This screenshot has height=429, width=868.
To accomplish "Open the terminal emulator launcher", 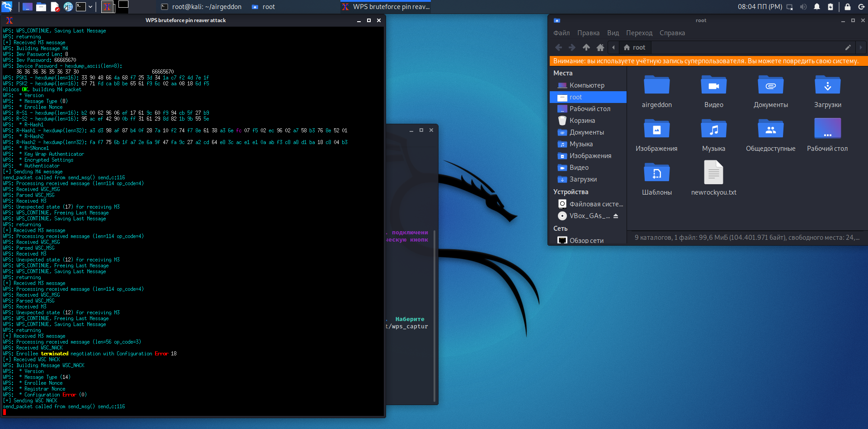I will [81, 7].
